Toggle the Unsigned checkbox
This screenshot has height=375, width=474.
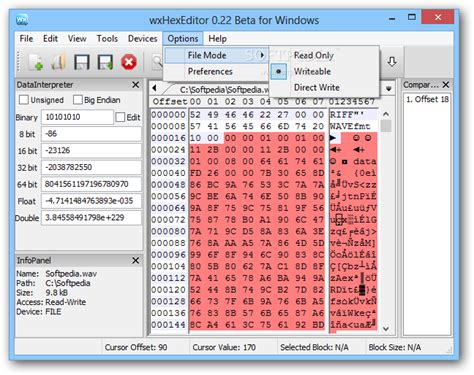[x=24, y=100]
